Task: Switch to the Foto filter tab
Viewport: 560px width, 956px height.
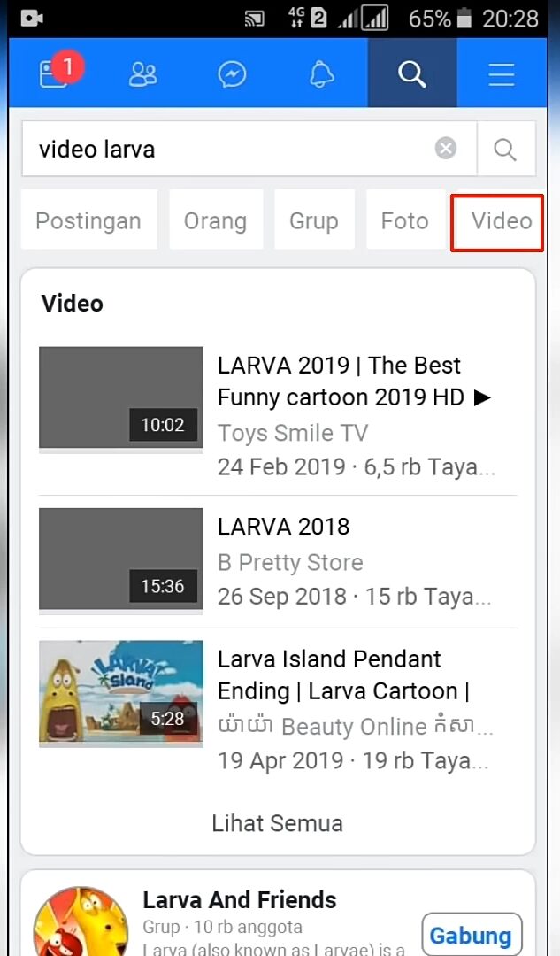Action: tap(405, 220)
